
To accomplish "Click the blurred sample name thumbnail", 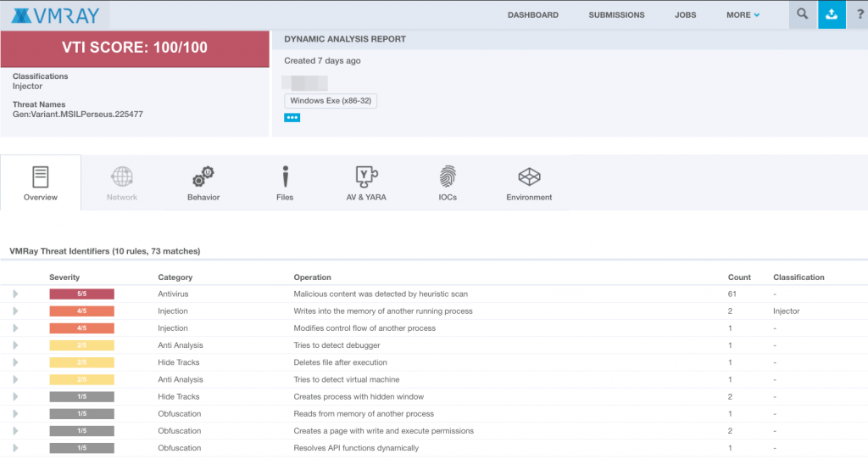I will tap(304, 83).
